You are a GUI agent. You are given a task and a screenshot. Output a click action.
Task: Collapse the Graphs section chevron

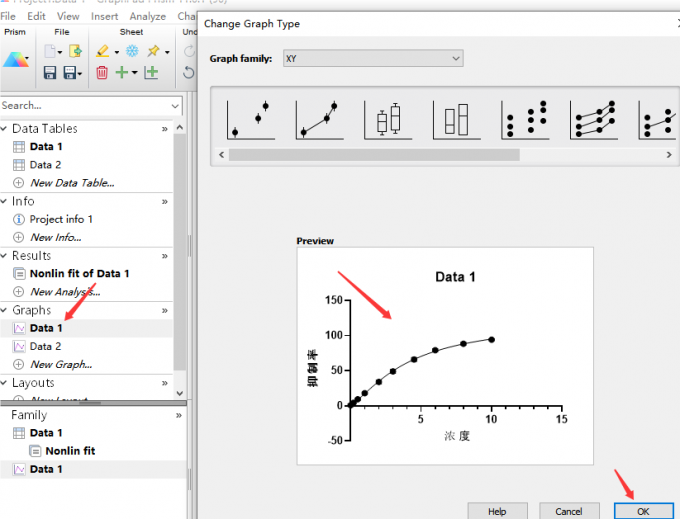[x=4, y=310]
